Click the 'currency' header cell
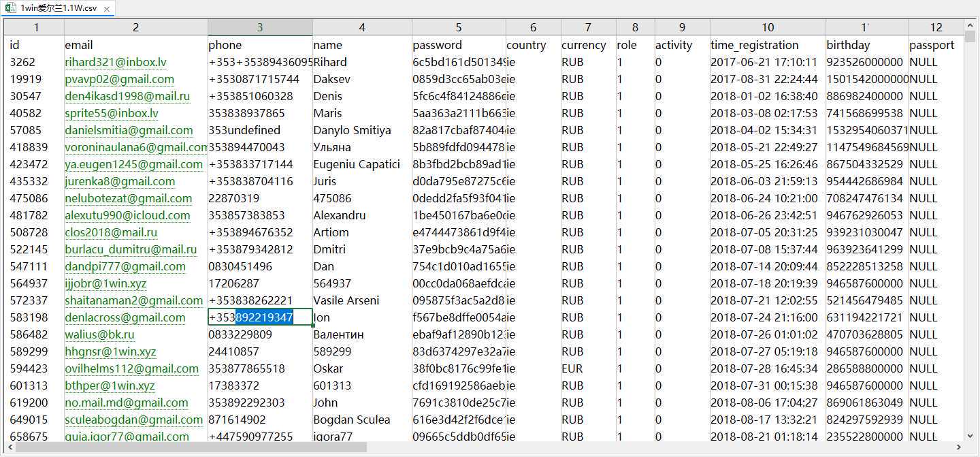This screenshot has height=457, width=980. click(x=589, y=45)
